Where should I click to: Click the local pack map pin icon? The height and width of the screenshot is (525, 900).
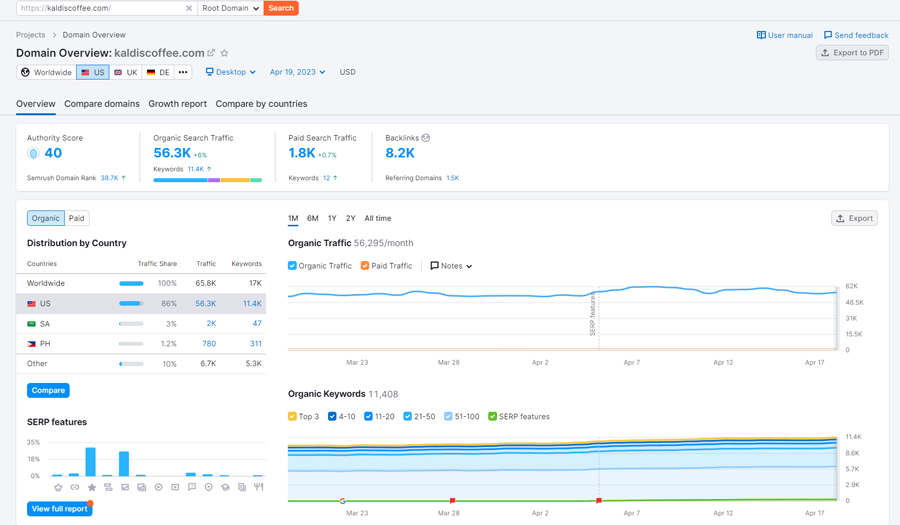click(208, 487)
